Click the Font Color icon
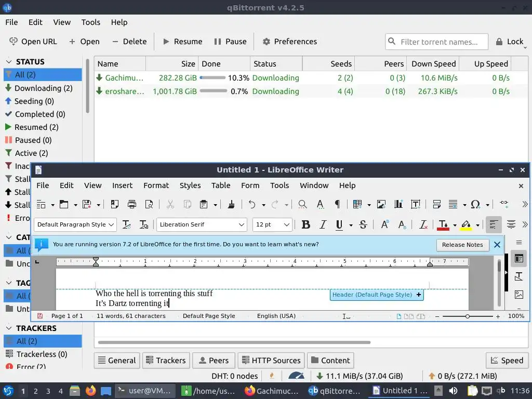 (x=443, y=224)
